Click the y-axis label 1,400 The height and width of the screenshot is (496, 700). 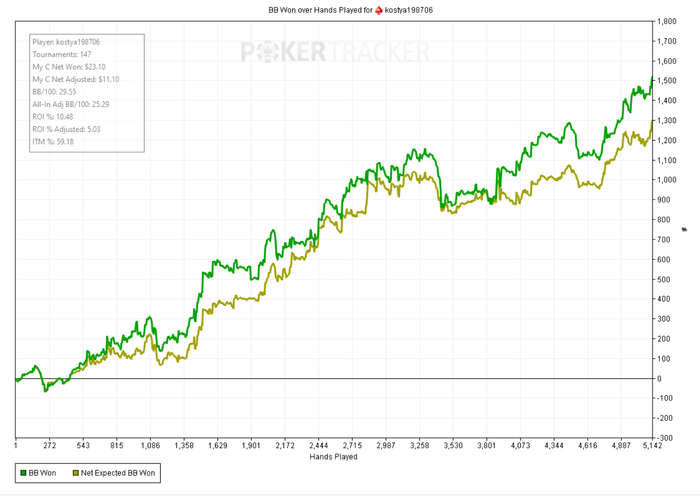point(667,100)
